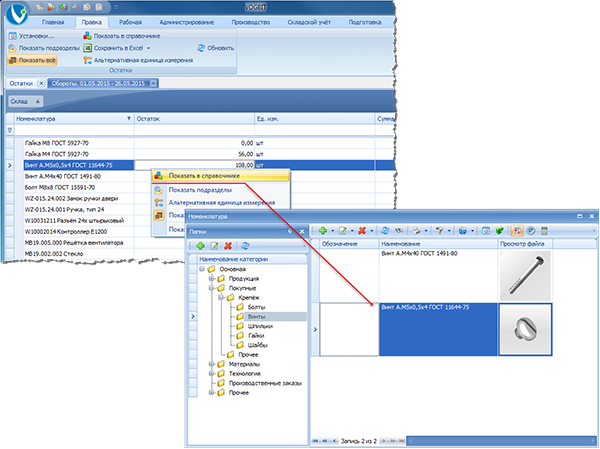600x449 pixels.
Task: Click red X delete icon in Номенклатура toolbar
Action: (x=362, y=230)
